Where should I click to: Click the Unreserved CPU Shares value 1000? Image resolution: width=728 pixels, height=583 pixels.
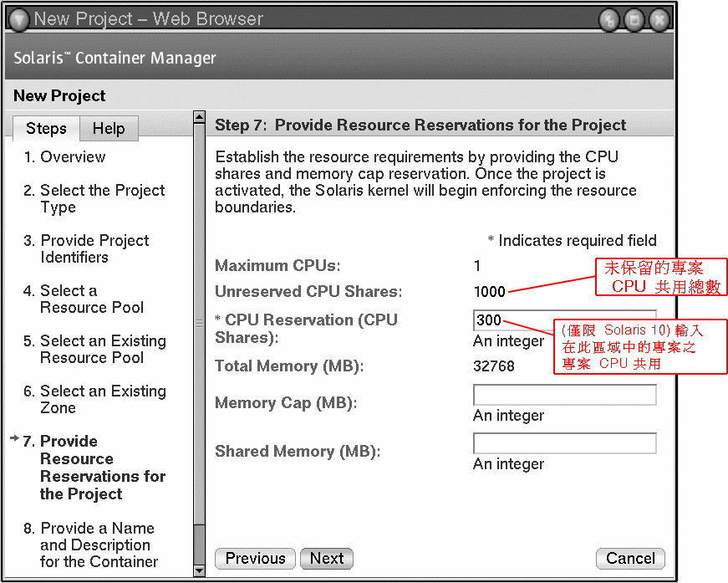coord(489,292)
